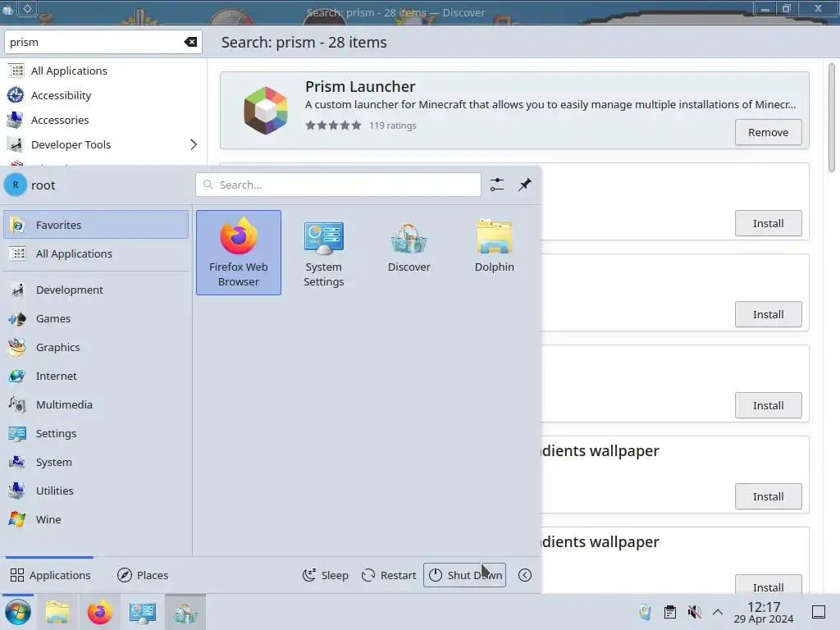Select Accessibility in Discover sidebar
The image size is (840, 630).
(103, 95)
